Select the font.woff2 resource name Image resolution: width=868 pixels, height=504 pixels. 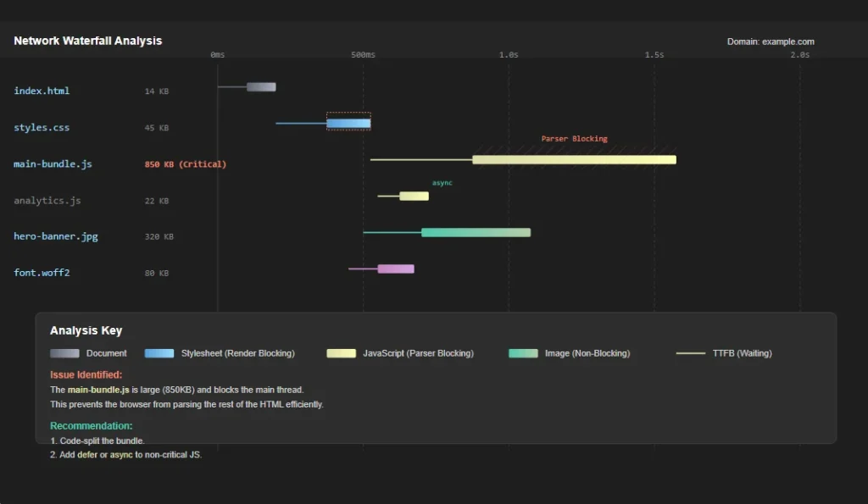pos(42,273)
